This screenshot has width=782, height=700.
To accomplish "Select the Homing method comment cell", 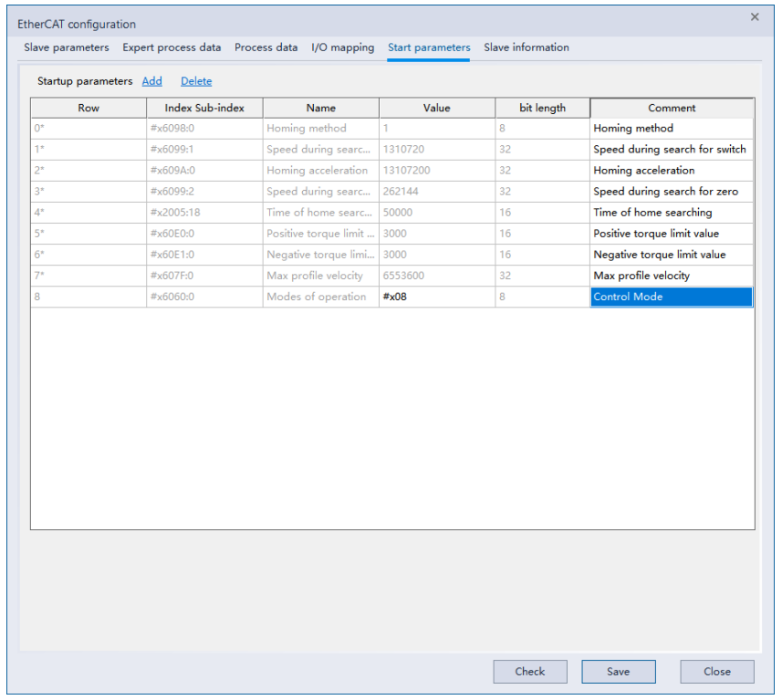I will click(x=671, y=129).
